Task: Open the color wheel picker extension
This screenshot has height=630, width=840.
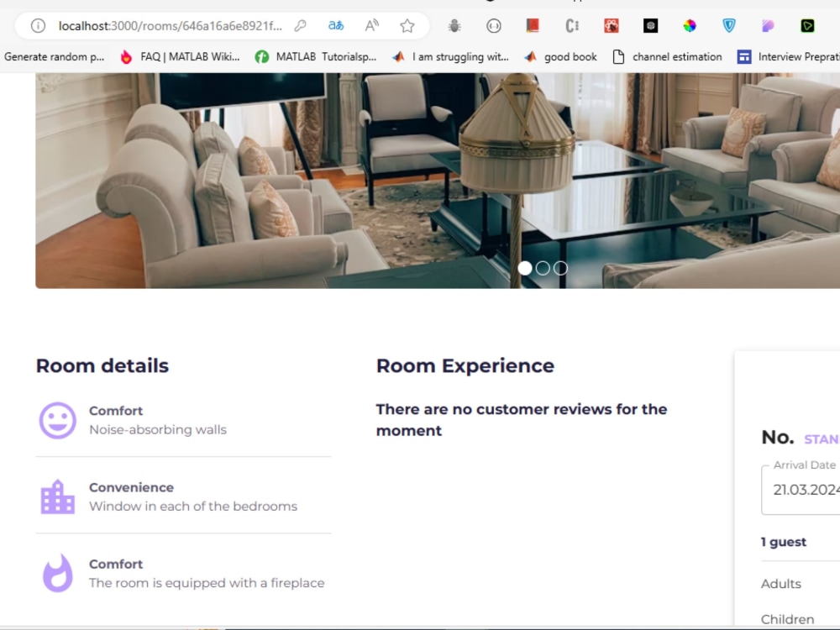Action: [x=689, y=25]
